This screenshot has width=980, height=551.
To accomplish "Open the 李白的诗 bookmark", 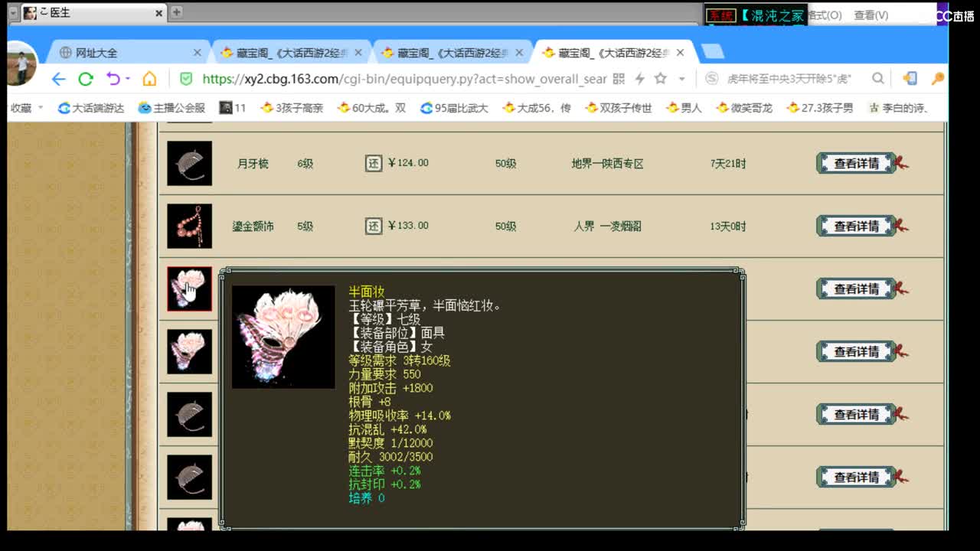I will pyautogui.click(x=898, y=108).
